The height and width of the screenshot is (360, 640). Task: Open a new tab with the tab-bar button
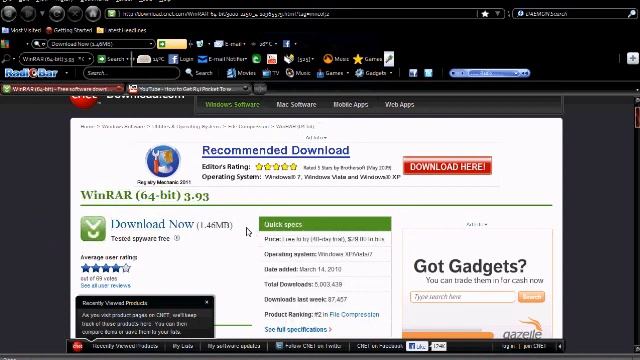[x=260, y=89]
